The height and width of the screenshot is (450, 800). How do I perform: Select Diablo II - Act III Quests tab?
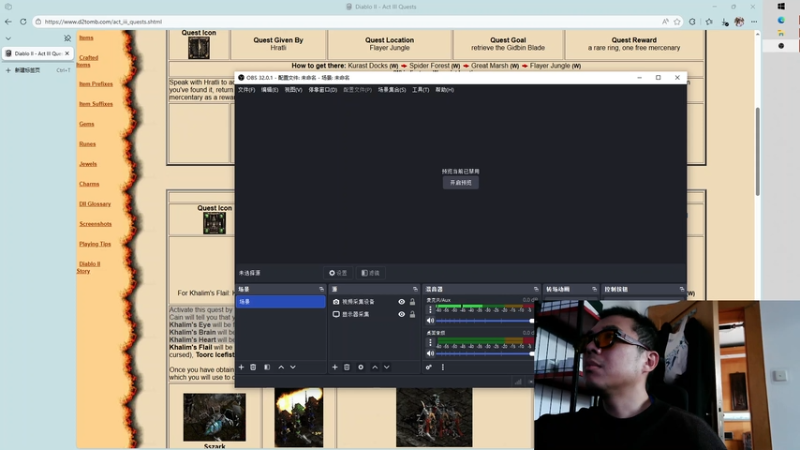click(x=38, y=53)
